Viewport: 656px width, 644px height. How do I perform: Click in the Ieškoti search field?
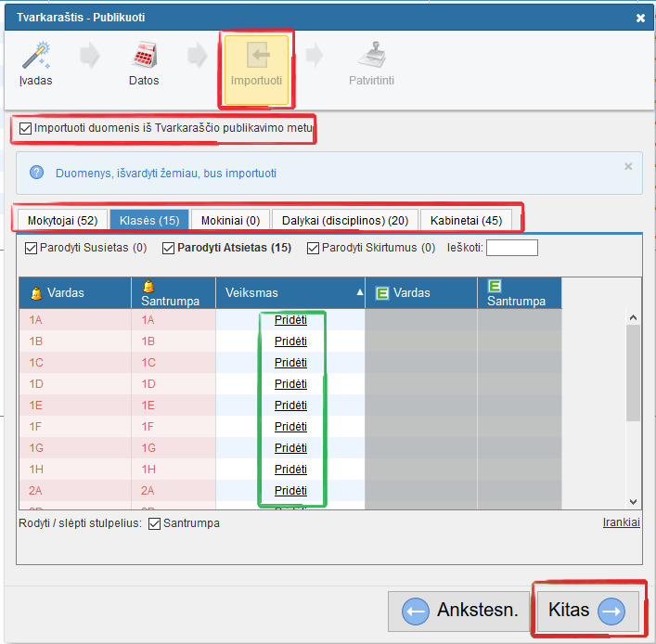click(x=511, y=248)
